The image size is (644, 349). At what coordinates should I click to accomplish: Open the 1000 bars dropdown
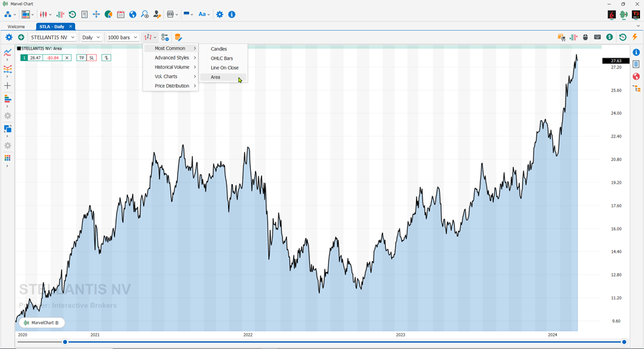(122, 38)
